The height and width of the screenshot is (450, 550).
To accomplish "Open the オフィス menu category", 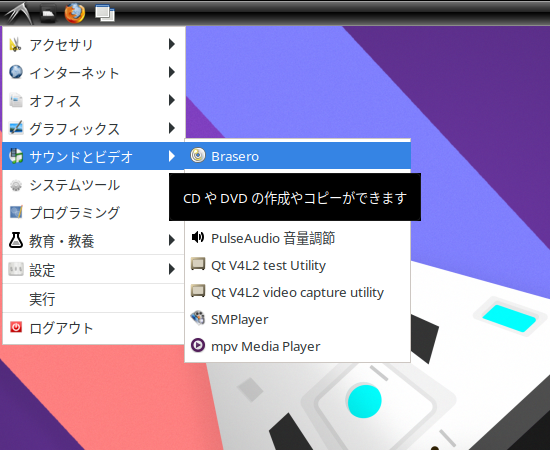I will (x=94, y=101).
